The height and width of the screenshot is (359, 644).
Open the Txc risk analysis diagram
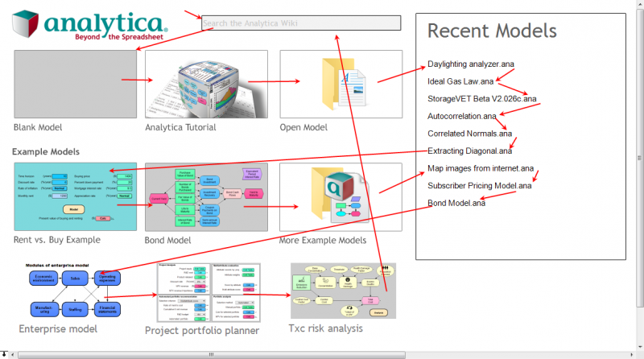pos(344,291)
